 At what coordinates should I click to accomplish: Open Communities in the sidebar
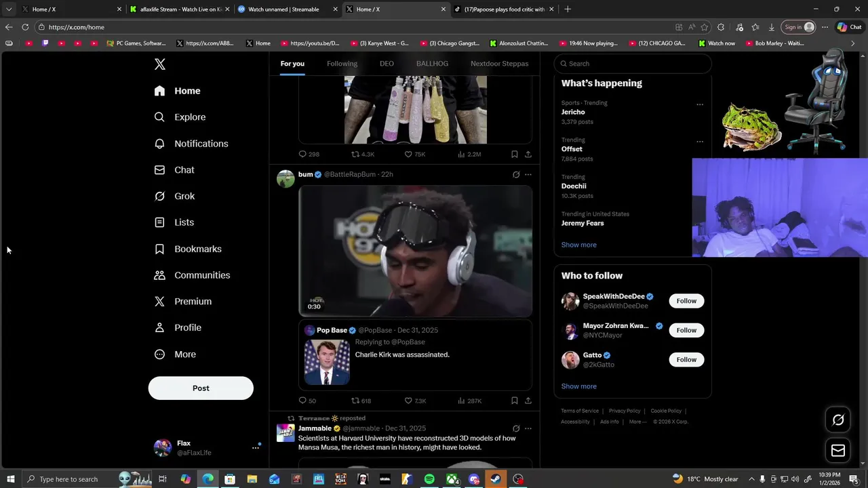pyautogui.click(x=192, y=275)
